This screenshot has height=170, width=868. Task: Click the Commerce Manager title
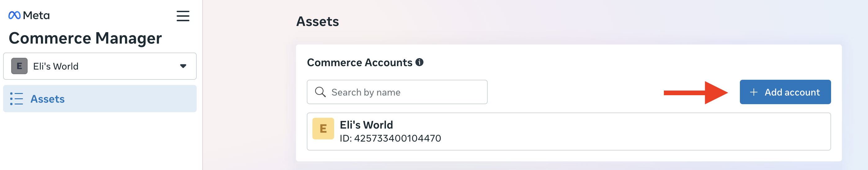pyautogui.click(x=85, y=38)
